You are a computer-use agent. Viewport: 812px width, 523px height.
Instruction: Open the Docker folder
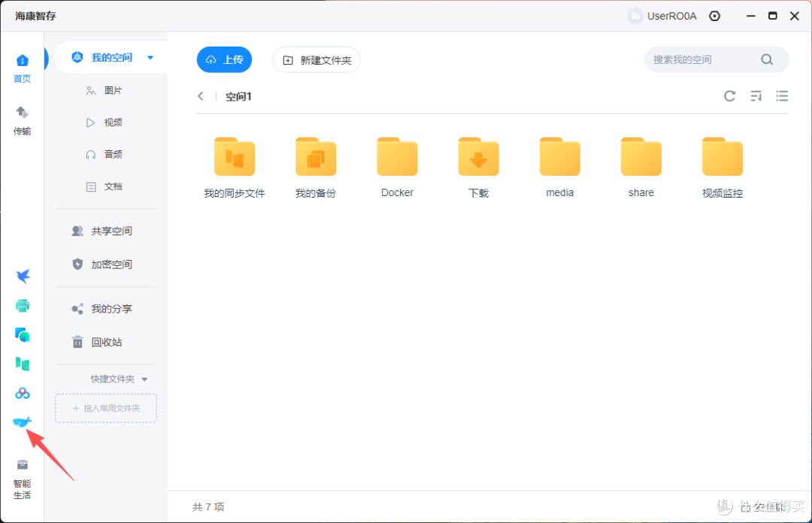397,168
